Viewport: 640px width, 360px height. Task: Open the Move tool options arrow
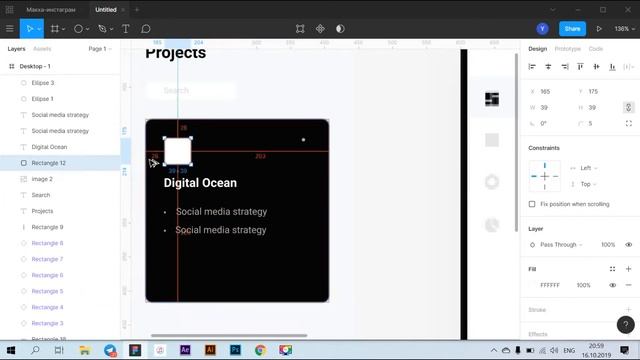pos(39,29)
